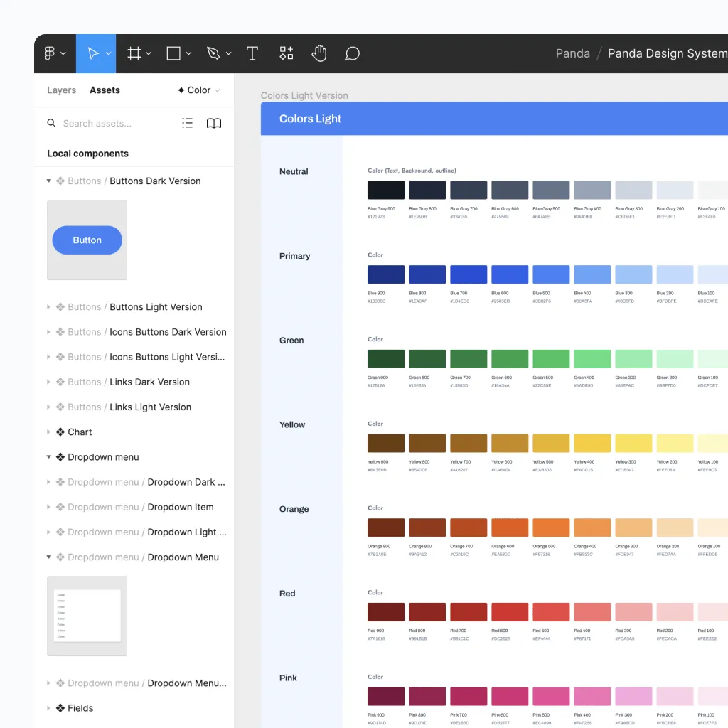Click the search magnifier in Assets panel
Image resolution: width=728 pixels, height=728 pixels.
pos(50,123)
